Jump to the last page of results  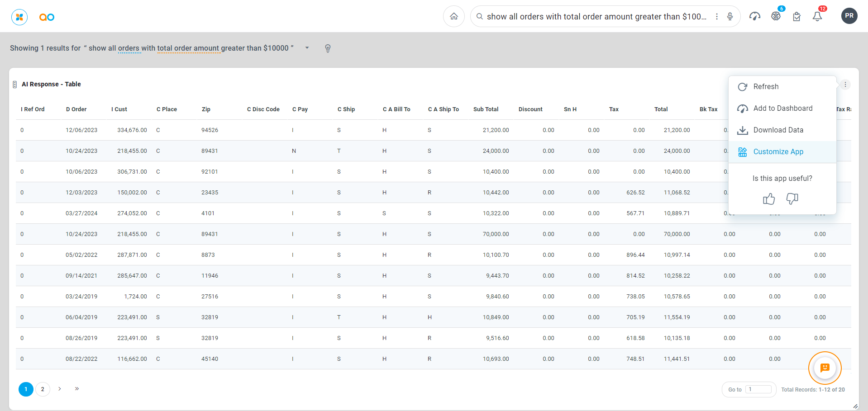[x=77, y=389]
